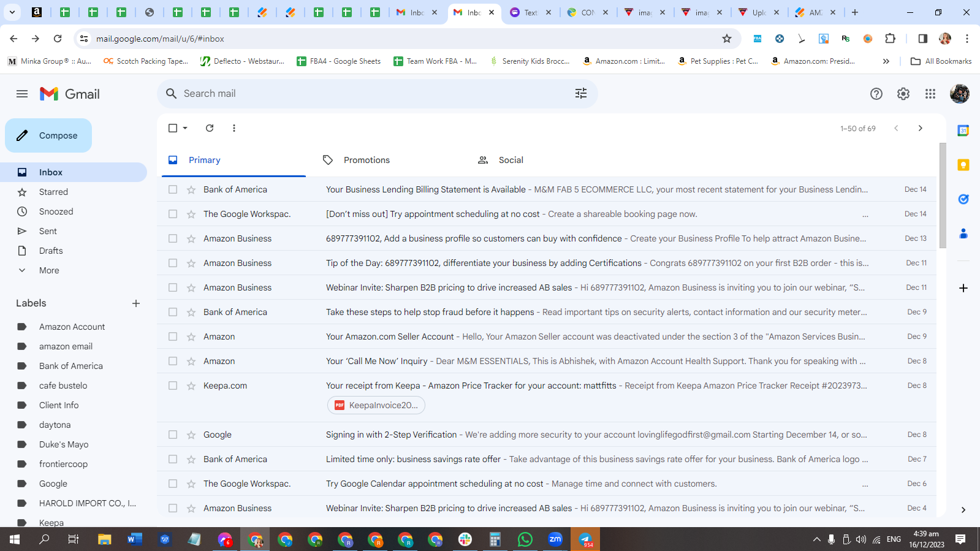Open cafe bustelo label
This screenshot has height=551, width=980.
pyautogui.click(x=63, y=386)
